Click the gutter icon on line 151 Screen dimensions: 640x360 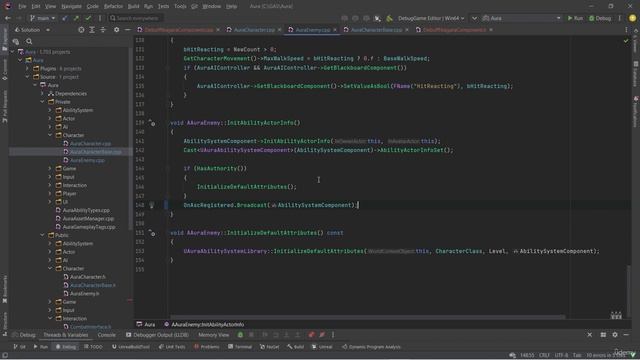151,233
